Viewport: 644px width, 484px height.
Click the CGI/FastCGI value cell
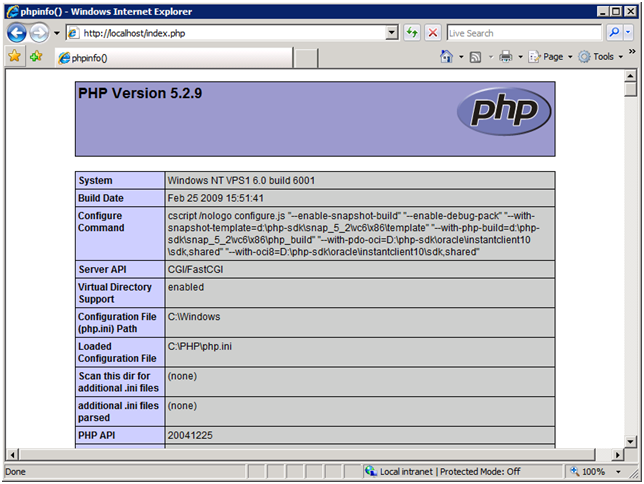(x=360, y=269)
